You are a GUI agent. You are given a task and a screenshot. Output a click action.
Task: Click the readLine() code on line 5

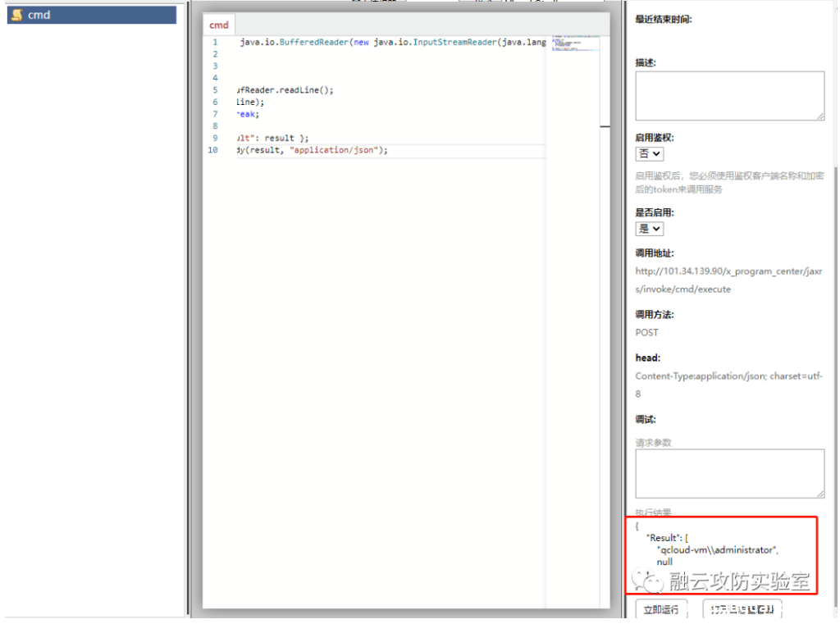point(306,90)
